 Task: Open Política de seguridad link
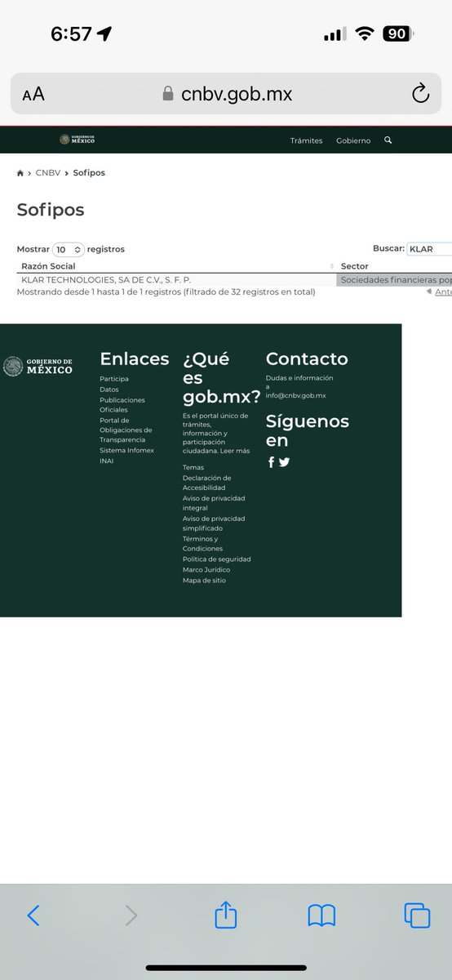pyautogui.click(x=217, y=559)
